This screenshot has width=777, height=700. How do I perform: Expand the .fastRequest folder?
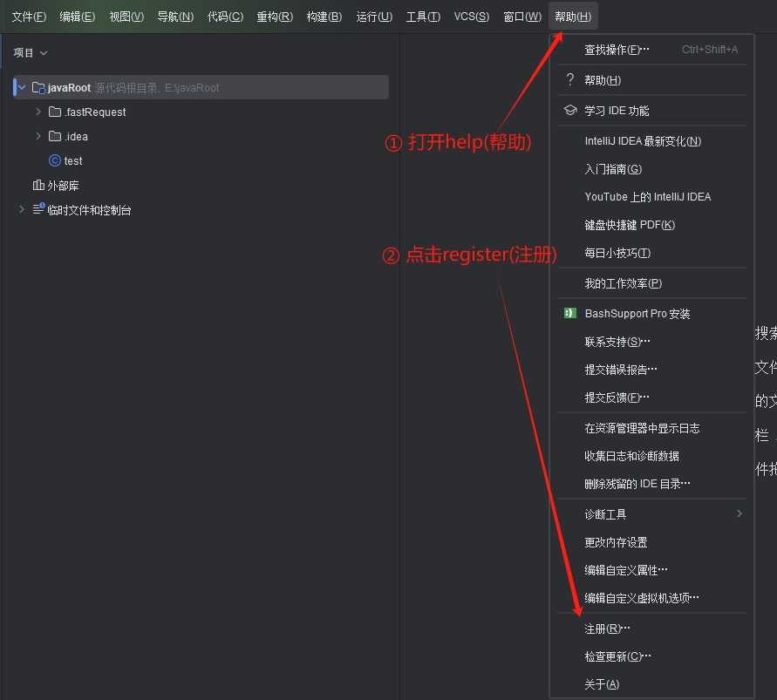click(38, 112)
